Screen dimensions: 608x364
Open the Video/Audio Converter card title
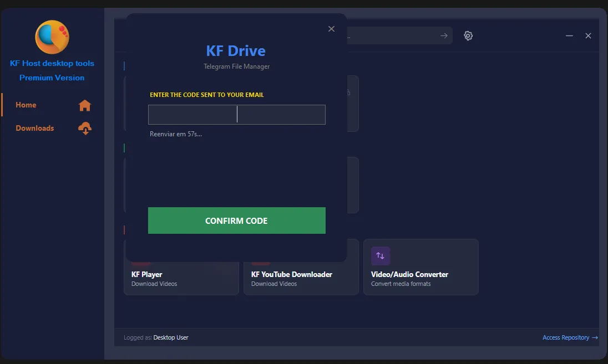[409, 274]
